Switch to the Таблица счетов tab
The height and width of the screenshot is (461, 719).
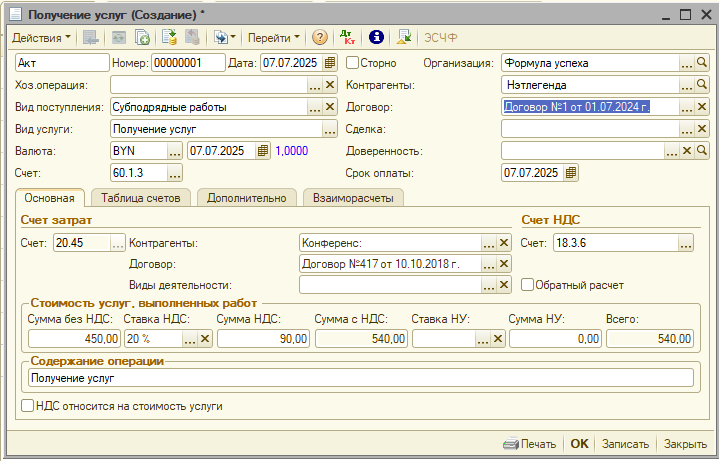tap(140, 198)
